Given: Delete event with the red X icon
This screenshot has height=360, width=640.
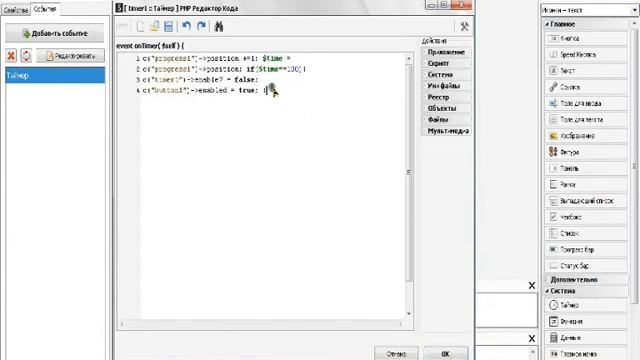Looking at the screenshot, I should click(x=11, y=56).
